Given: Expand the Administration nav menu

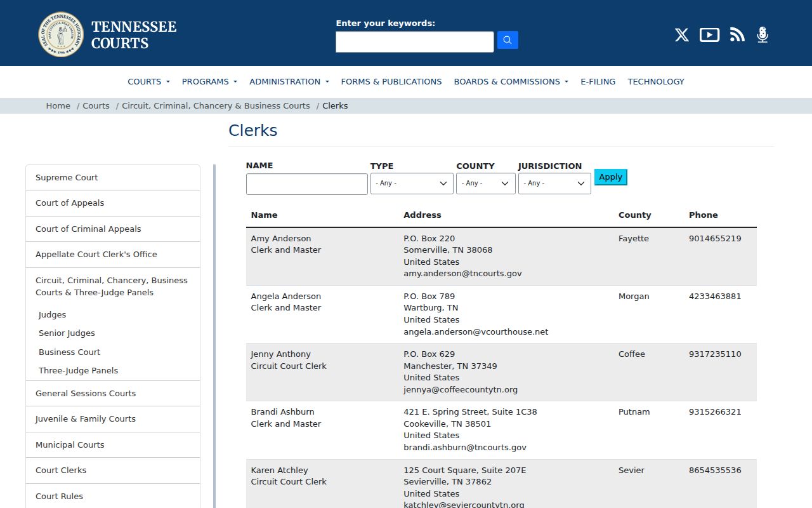Looking at the screenshot, I should click(289, 81).
